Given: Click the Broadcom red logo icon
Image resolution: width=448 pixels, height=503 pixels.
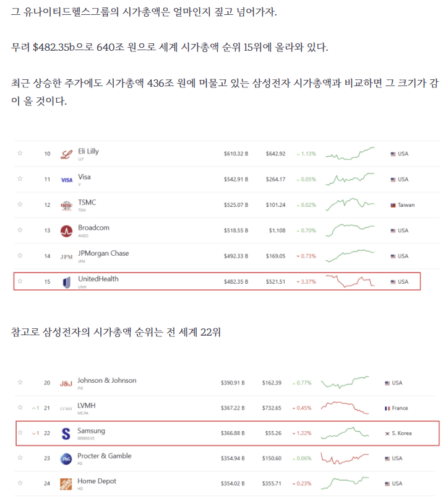Looking at the screenshot, I should point(66,231).
